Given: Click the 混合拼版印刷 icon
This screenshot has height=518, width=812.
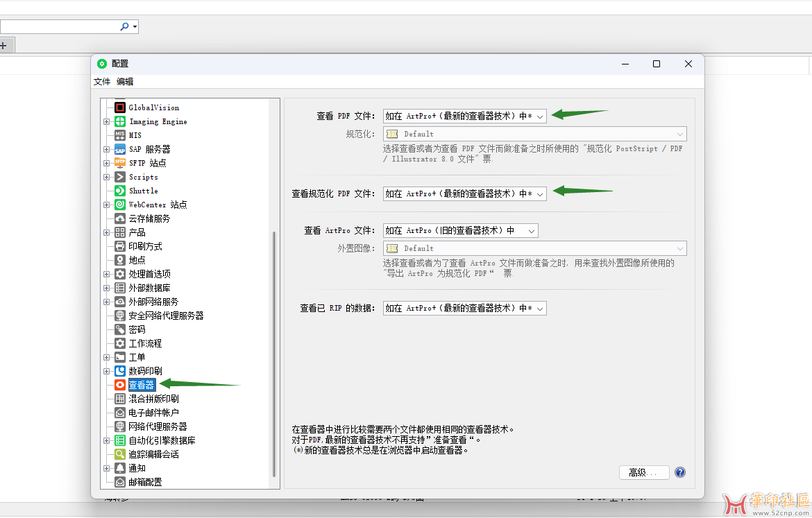Looking at the screenshot, I should 120,399.
